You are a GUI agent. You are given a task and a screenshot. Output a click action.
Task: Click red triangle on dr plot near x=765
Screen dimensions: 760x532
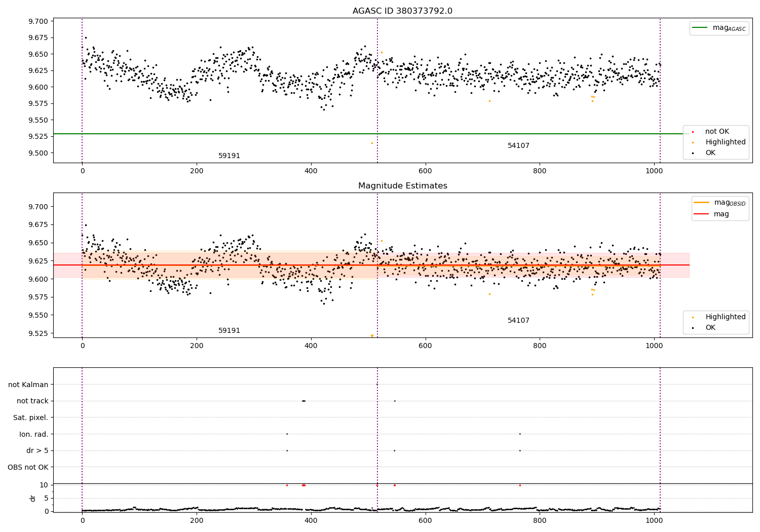coord(520,485)
